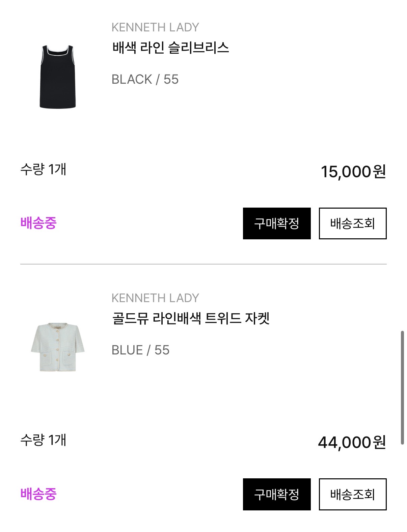Open product name 배색 라인 슬리브리스
This screenshot has height=532, width=407.
point(170,48)
